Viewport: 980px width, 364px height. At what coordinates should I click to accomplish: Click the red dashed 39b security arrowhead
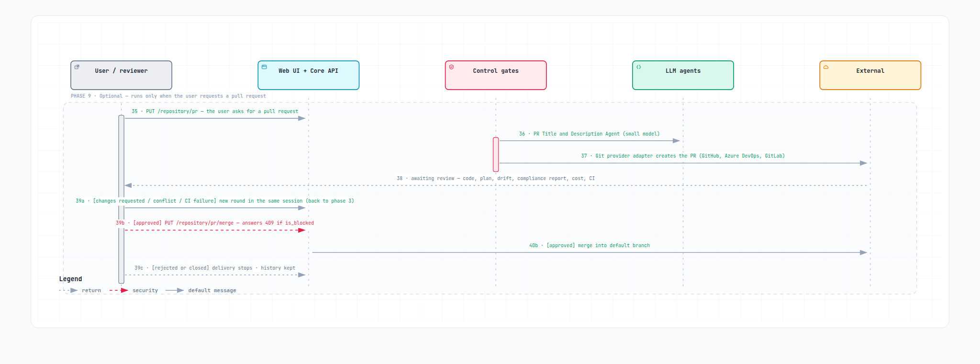coord(301,230)
